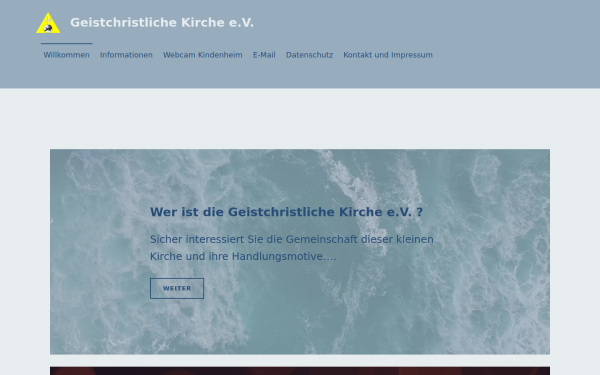This screenshot has width=600, height=375.
Task: Open the Geistchristliche Kirche e.V. site title
Action: (162, 23)
